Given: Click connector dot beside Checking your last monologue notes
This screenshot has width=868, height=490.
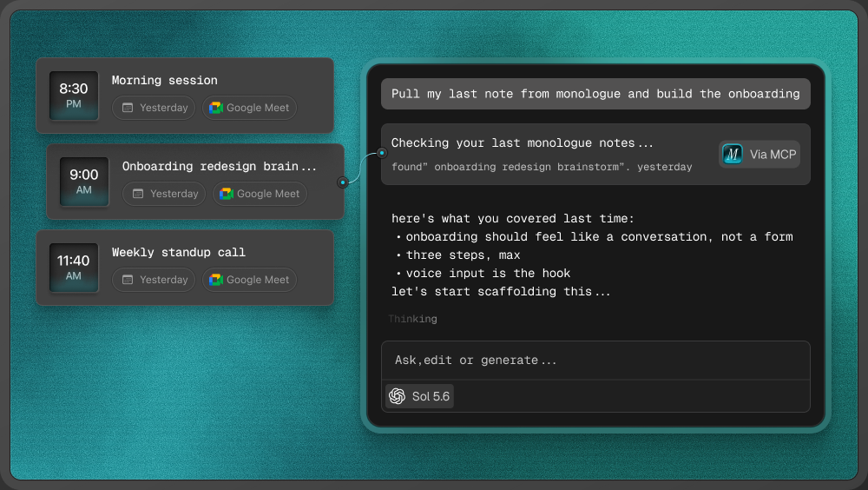Looking at the screenshot, I should point(381,152).
